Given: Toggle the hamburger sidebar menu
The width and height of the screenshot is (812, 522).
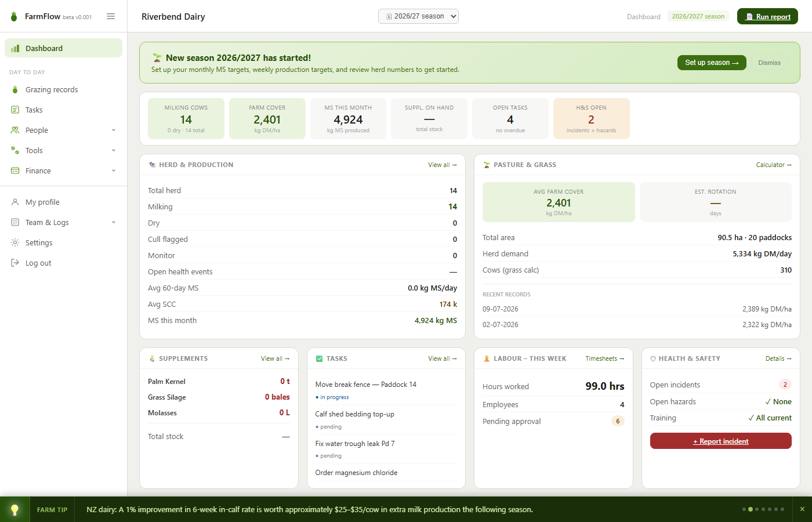Looking at the screenshot, I should point(111,16).
